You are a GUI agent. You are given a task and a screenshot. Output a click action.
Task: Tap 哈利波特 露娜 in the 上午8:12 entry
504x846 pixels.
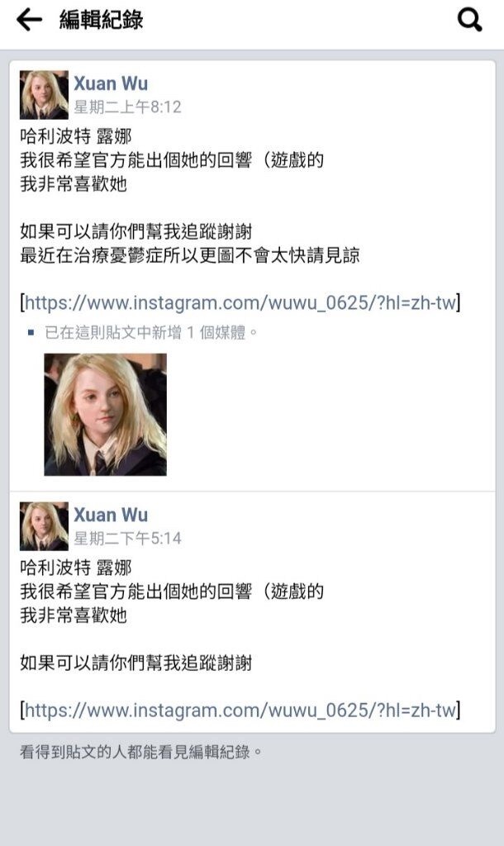[x=76, y=136]
